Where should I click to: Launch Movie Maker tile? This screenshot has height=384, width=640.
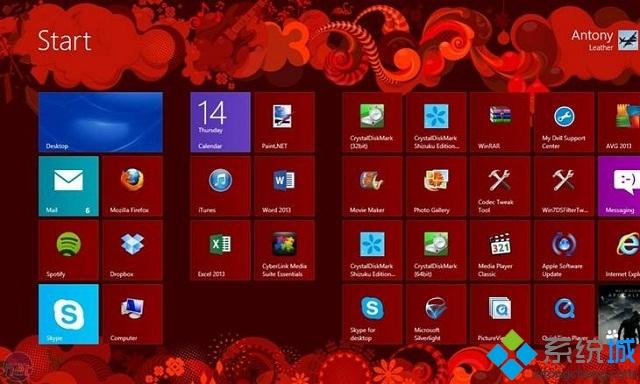click(x=372, y=186)
